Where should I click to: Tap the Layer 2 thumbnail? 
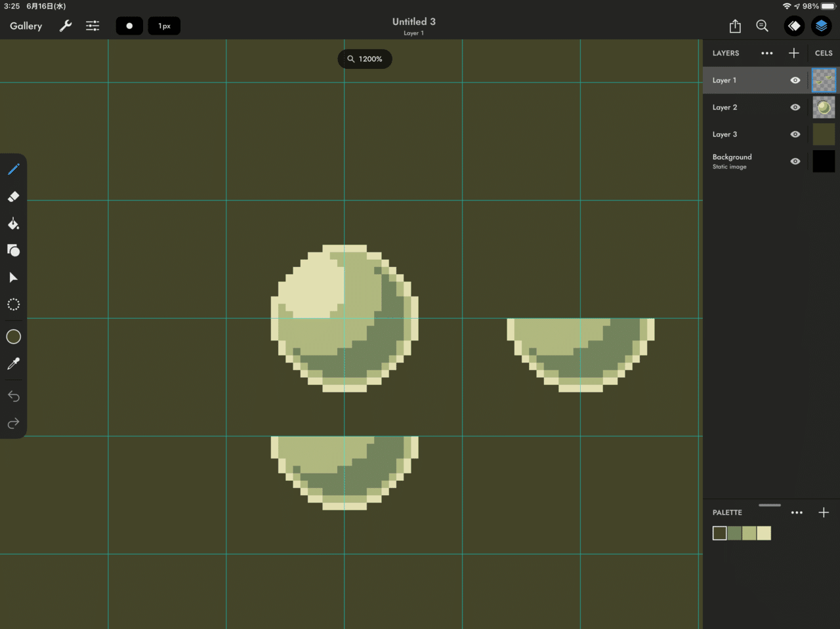[824, 107]
